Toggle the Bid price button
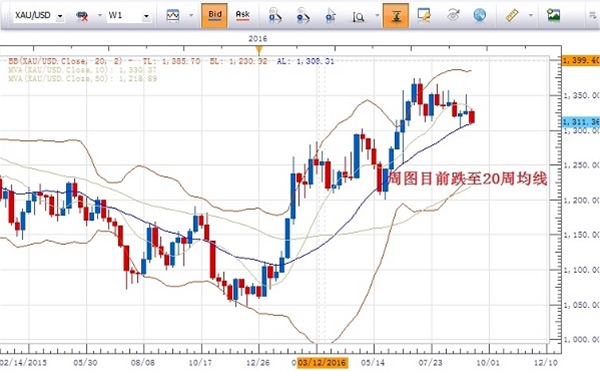600x371 pixels. pyautogui.click(x=214, y=15)
